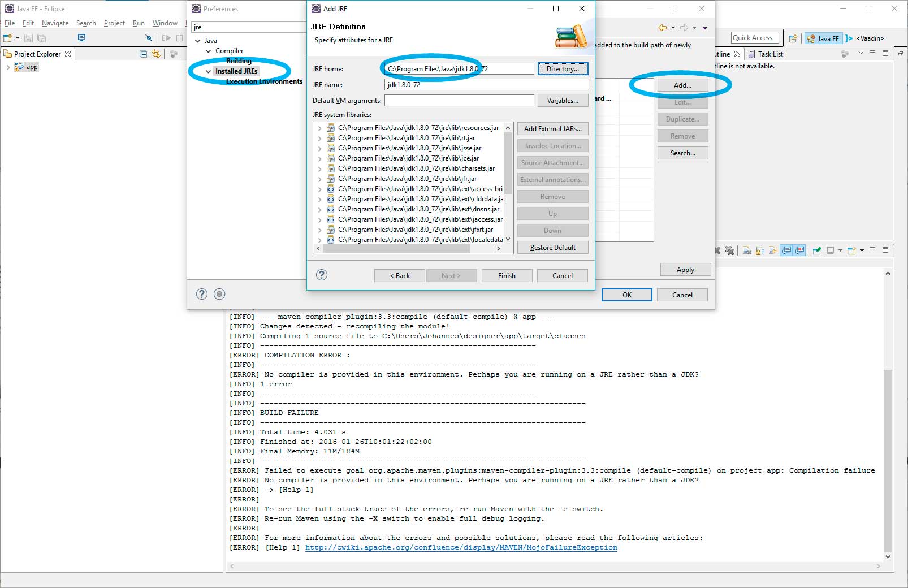The width and height of the screenshot is (908, 588).
Task: Expand the jfxrt.jar library entry
Action: click(319, 230)
